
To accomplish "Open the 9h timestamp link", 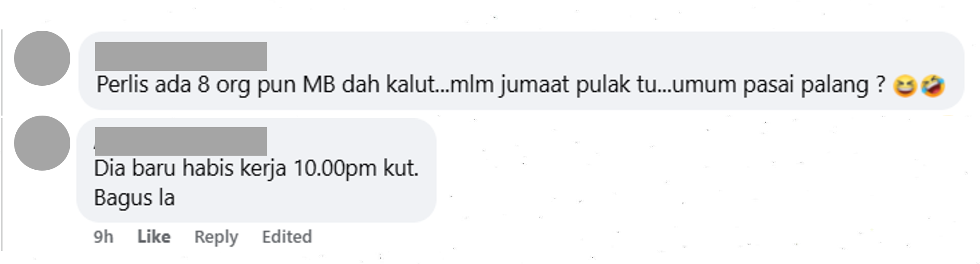I will 104,236.
